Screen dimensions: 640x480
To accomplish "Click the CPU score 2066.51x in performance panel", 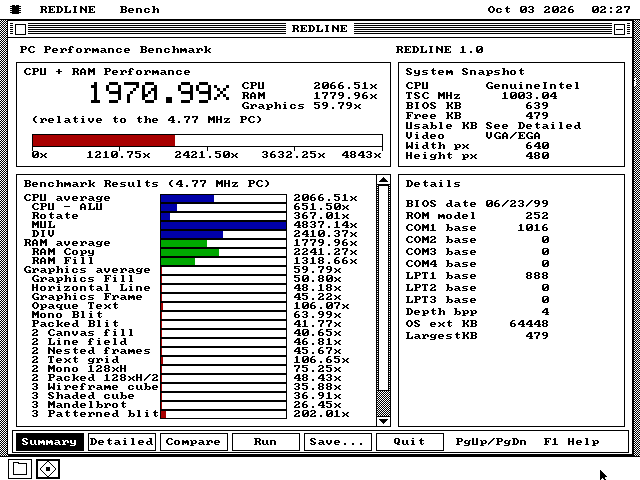I will click(x=345, y=86).
